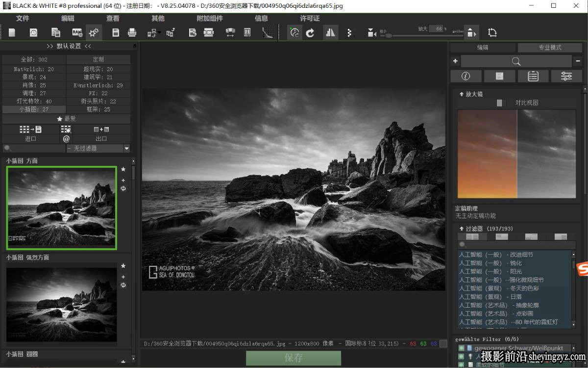The image size is (588, 368).
Task: Select the 景观: 24 category
Action: pyautogui.click(x=34, y=77)
